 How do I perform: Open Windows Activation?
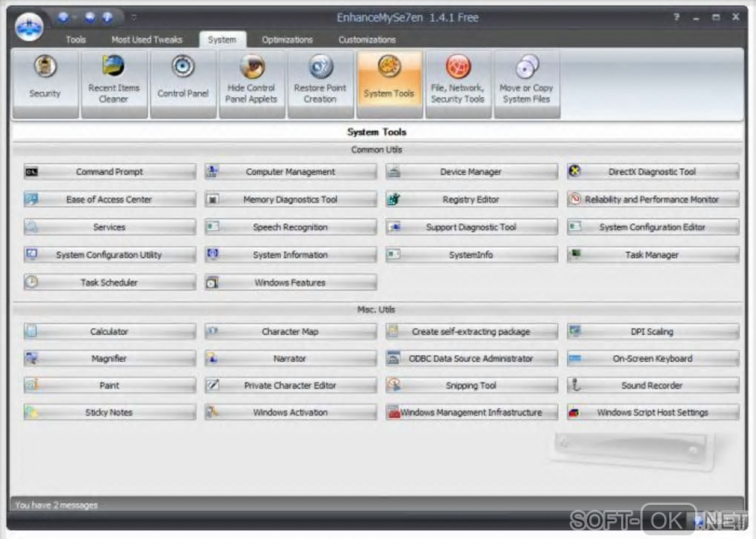tap(291, 412)
